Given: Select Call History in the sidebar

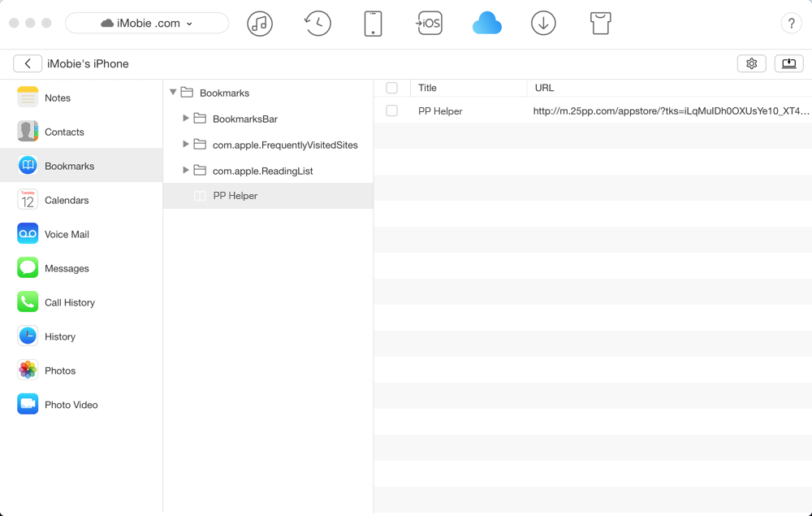Looking at the screenshot, I should (x=69, y=302).
